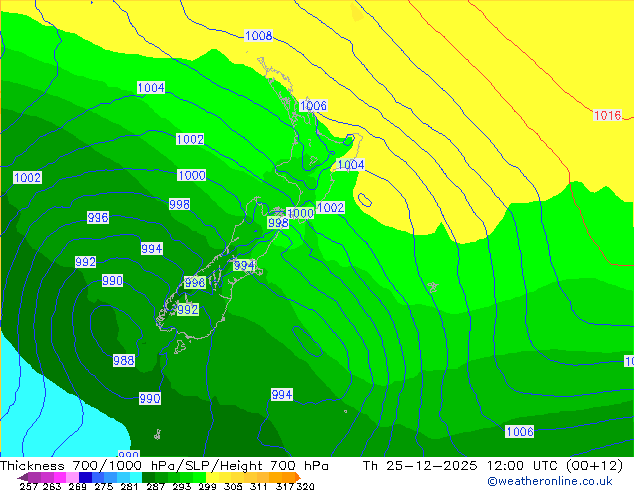Viewport: 634px width, 490px height.
Task: Click the 299 legend value
Action: (207, 486)
